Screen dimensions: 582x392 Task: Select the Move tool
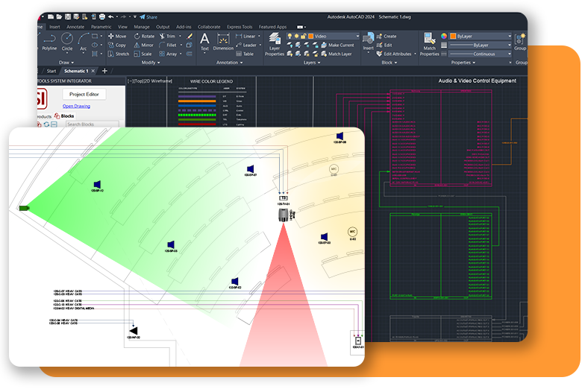[x=117, y=36]
